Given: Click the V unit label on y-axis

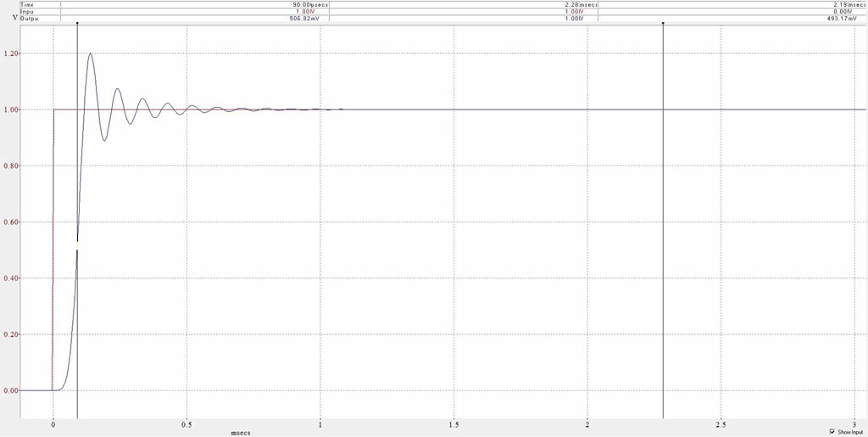Looking at the screenshot, I should pos(14,17).
